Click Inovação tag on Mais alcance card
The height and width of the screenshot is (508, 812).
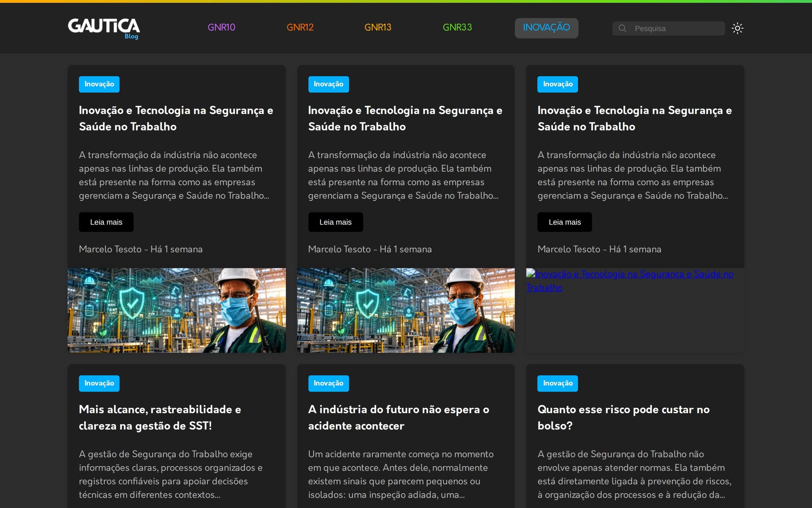pos(99,383)
